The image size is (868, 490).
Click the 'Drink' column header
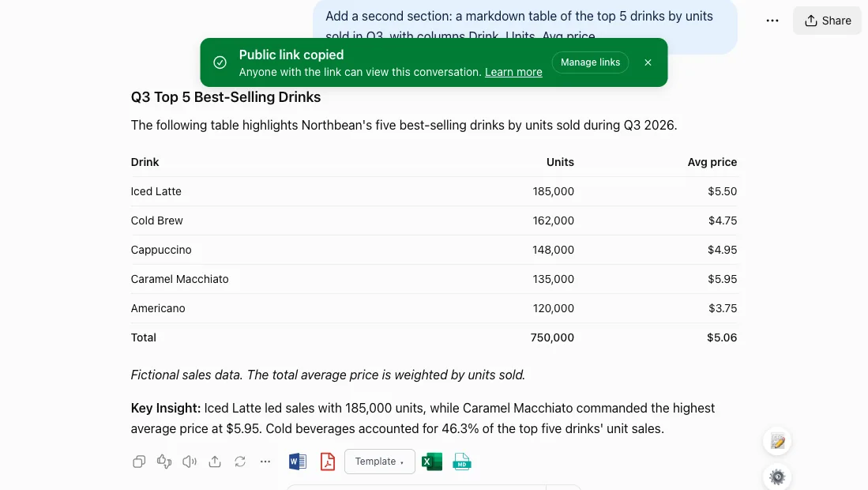click(x=145, y=162)
